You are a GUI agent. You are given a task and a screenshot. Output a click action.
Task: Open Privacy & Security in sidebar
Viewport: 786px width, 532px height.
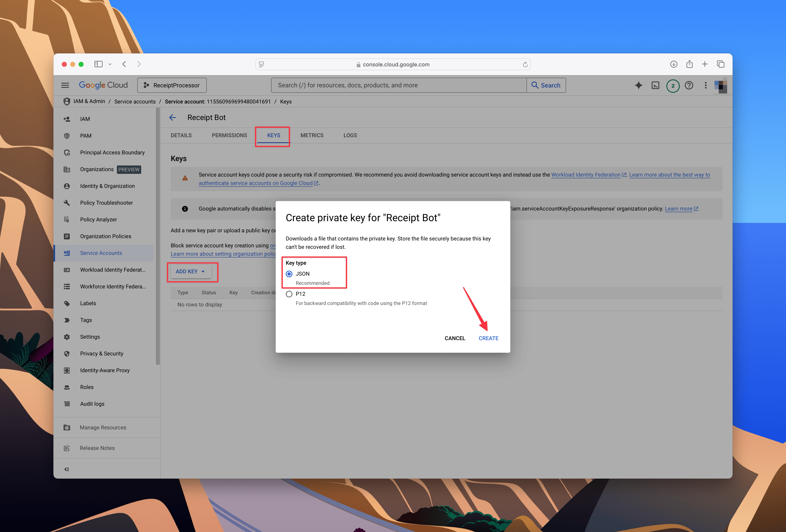tap(103, 353)
